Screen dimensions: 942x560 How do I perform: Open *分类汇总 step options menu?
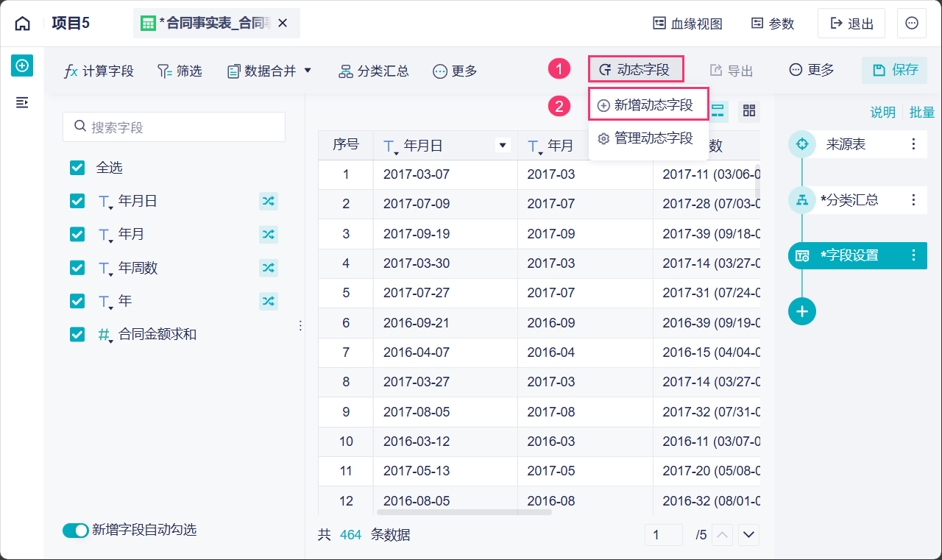[913, 199]
